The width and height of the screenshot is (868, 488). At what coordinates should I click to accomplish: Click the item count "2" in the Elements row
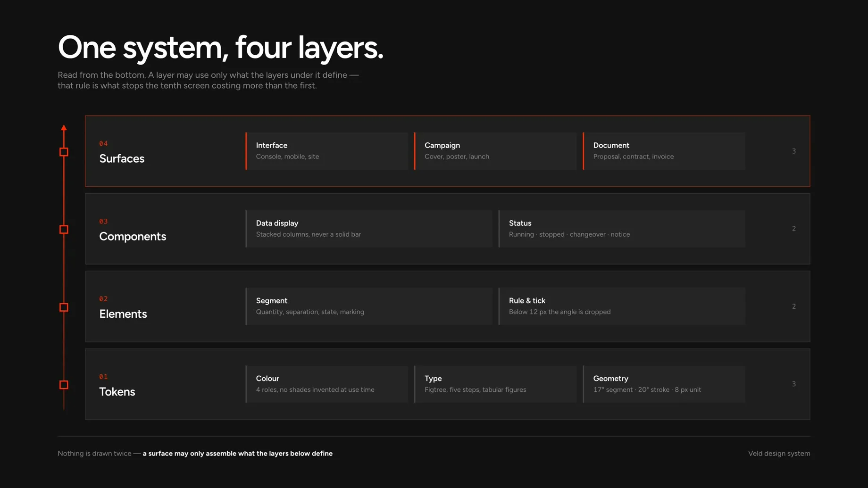(x=794, y=306)
